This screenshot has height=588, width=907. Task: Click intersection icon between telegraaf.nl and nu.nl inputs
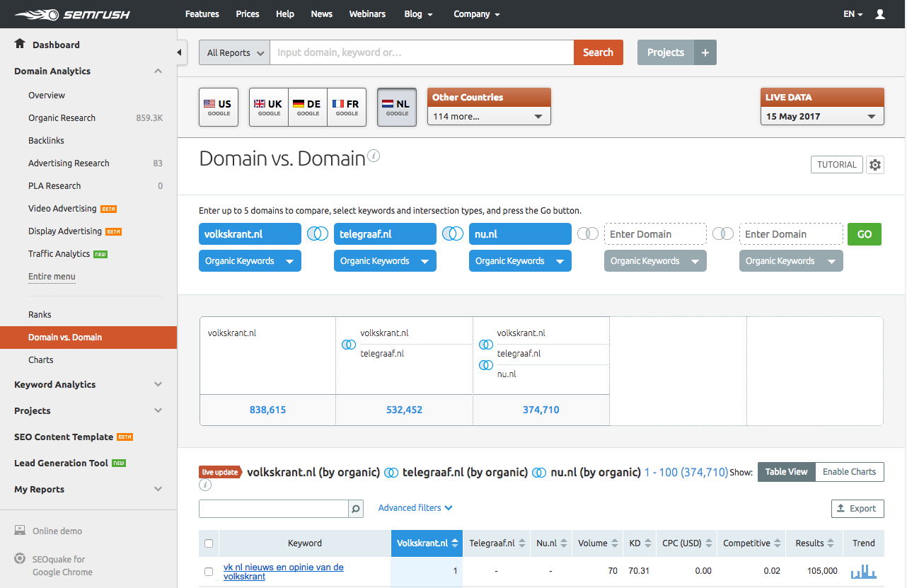coord(453,234)
